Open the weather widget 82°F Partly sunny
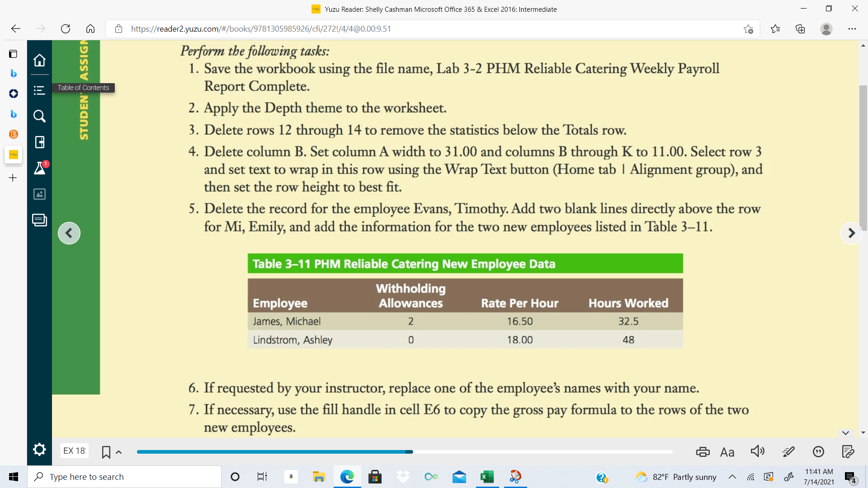This screenshot has height=488, width=868. tap(676, 477)
